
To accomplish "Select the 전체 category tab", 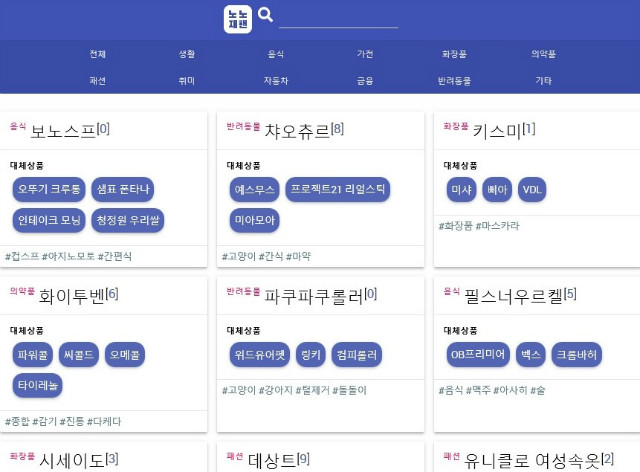I will 98,54.
